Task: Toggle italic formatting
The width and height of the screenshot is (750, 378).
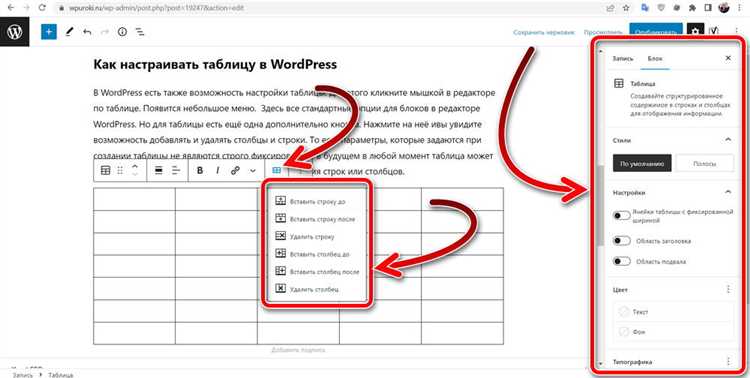Action: [218, 170]
